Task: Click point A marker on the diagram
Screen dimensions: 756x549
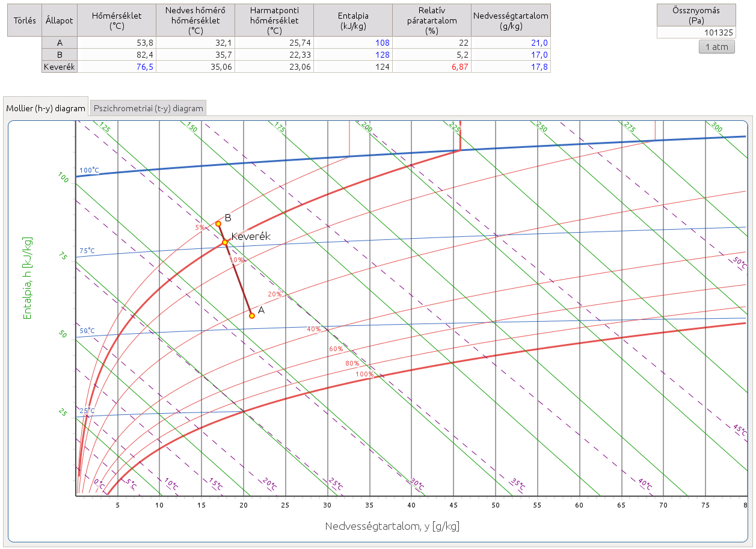Action: coord(252,316)
